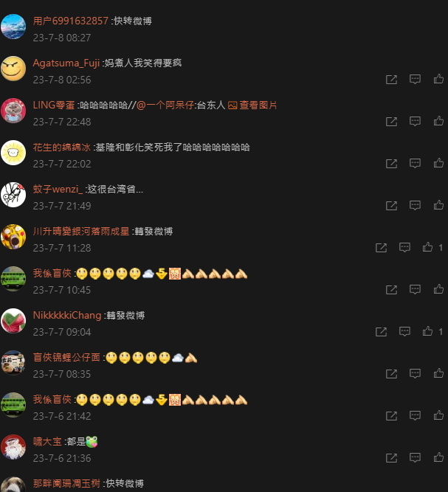448x492 pixels.
Task: Open 那畔阑珊凋玉树's username link
Action: (x=66, y=483)
